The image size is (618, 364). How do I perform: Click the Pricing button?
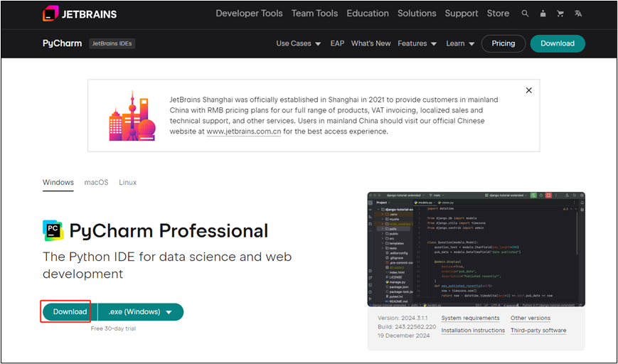pyautogui.click(x=504, y=43)
